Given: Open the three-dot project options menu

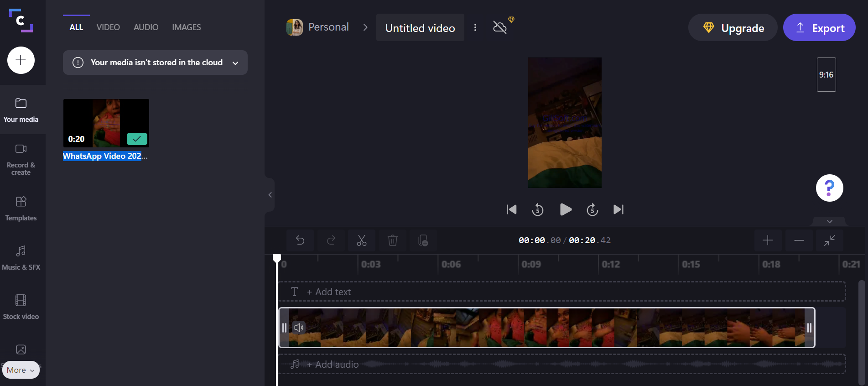Looking at the screenshot, I should 475,27.
